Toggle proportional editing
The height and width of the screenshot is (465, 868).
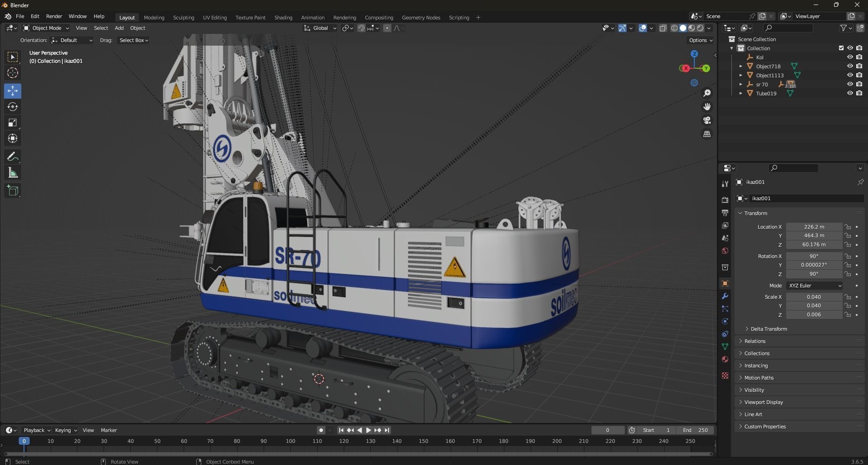(387, 28)
